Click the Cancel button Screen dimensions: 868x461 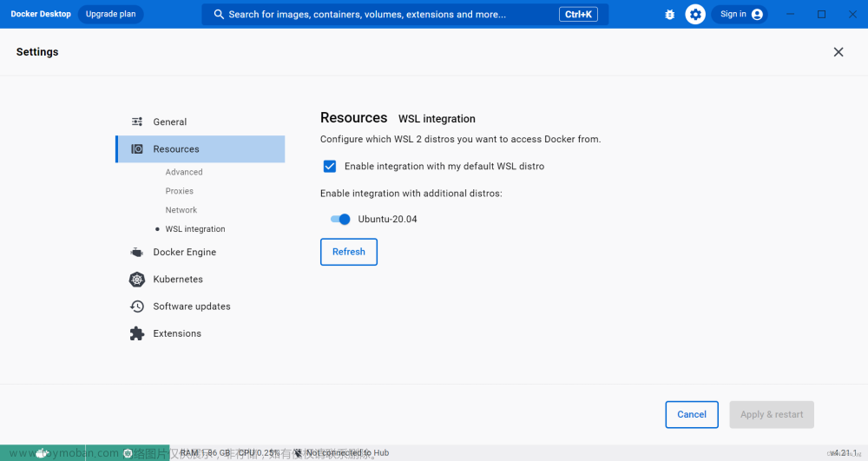[692, 414]
